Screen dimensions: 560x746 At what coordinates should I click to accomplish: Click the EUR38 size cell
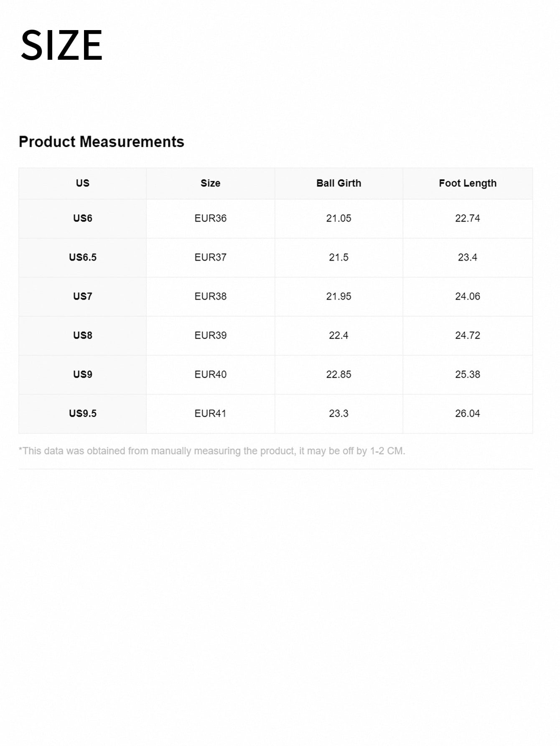(210, 296)
